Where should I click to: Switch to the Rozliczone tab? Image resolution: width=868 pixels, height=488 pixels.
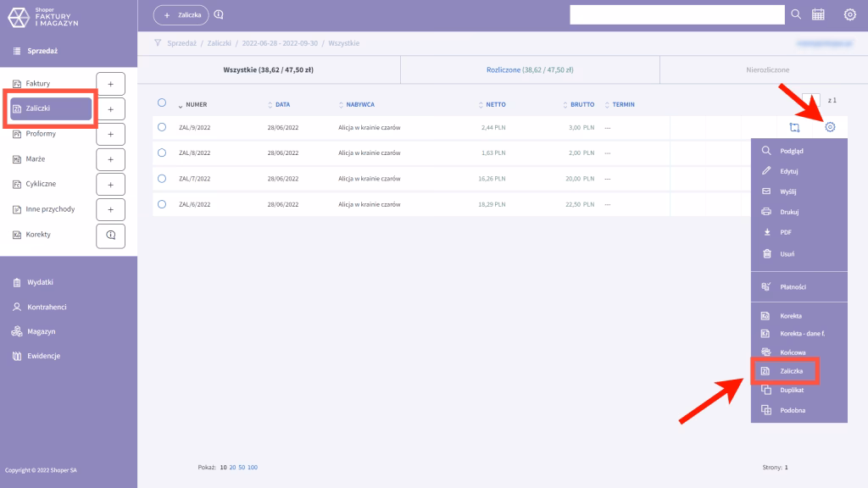(529, 70)
